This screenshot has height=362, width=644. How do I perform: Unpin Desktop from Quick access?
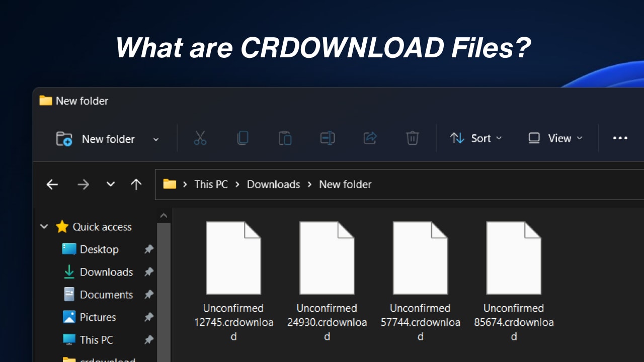click(x=149, y=249)
